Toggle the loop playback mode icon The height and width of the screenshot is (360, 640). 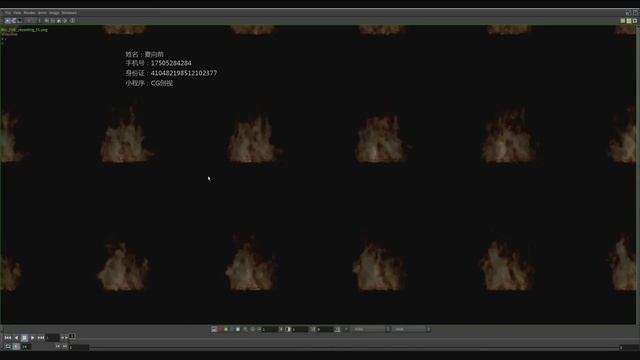pyautogui.click(x=8, y=347)
